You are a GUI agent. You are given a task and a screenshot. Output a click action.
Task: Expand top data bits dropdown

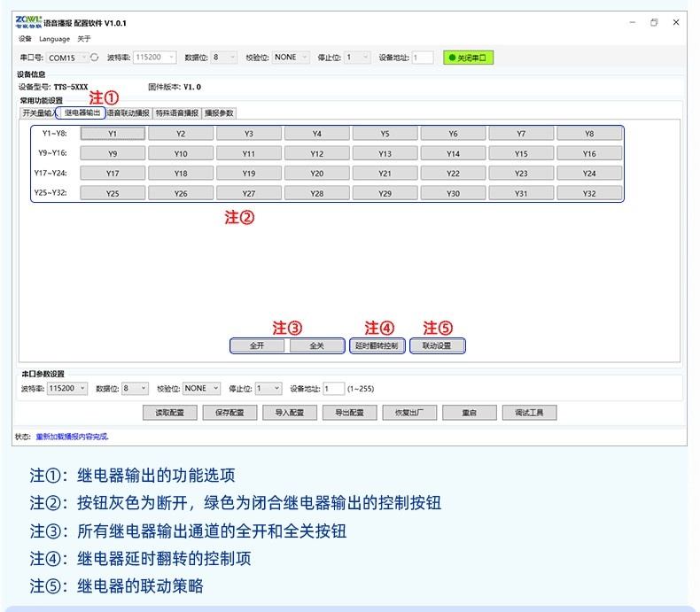[223, 57]
